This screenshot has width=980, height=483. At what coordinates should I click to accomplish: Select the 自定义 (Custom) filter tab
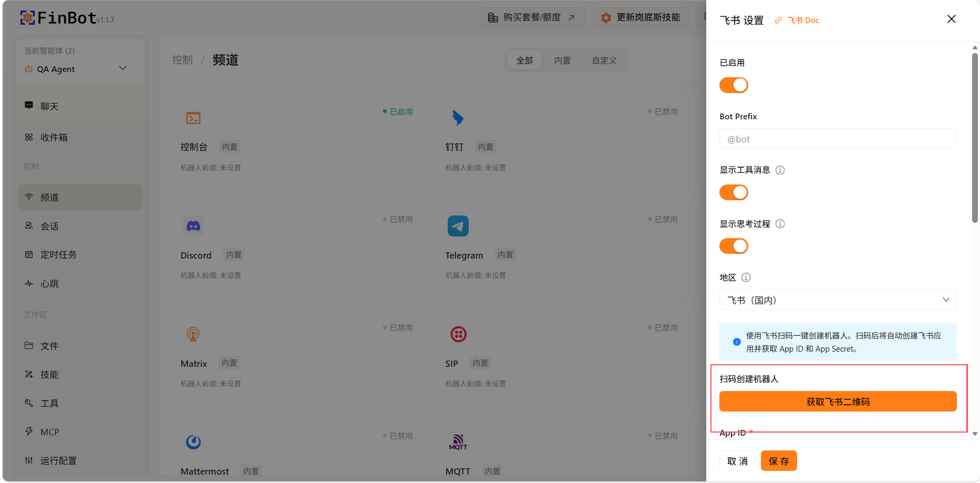click(604, 60)
